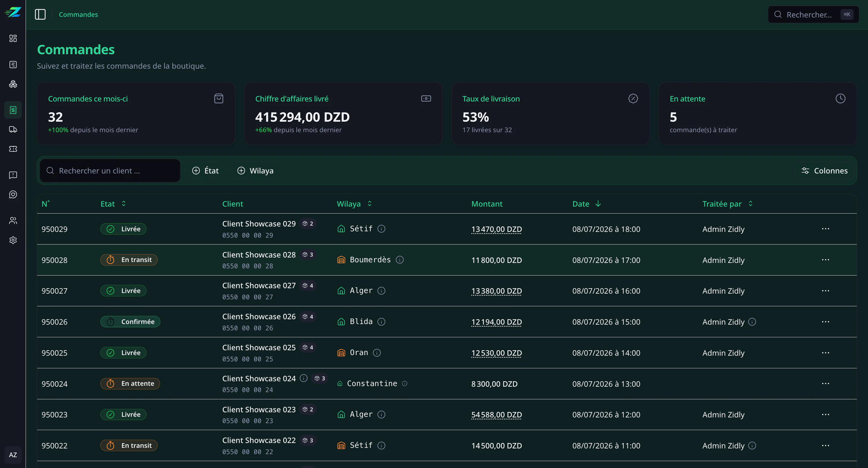The width and height of the screenshot is (868, 468).
Task: Open actions menu for order 950023
Action: click(826, 414)
